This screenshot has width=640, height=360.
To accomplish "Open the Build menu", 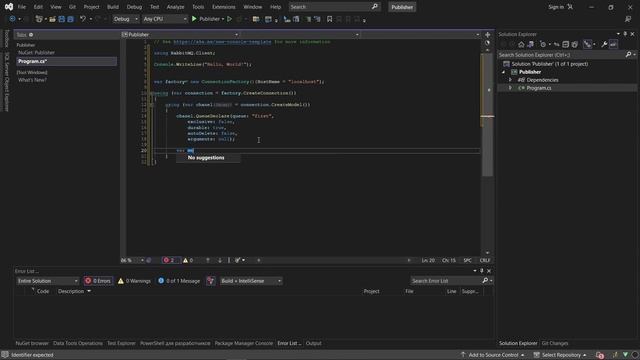I will tap(113, 7).
